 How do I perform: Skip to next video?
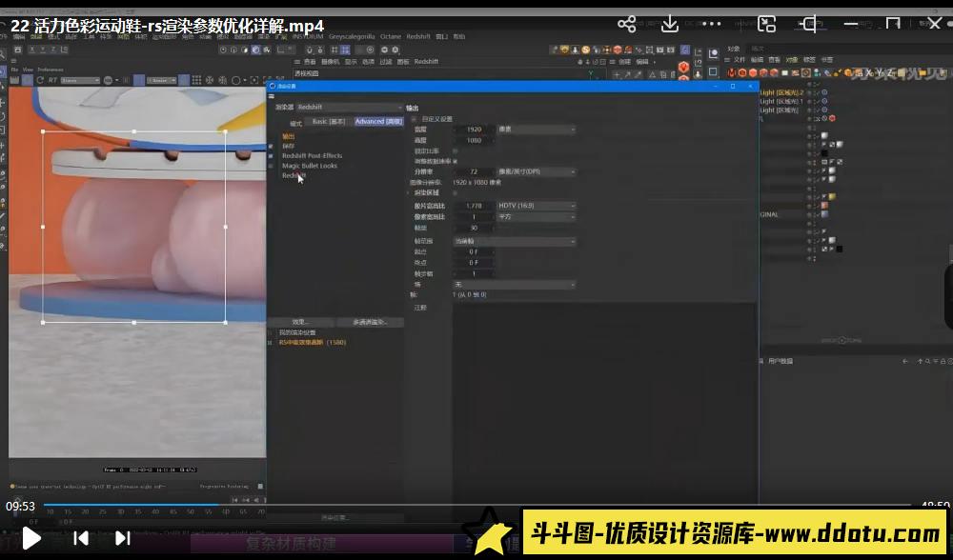point(122,538)
